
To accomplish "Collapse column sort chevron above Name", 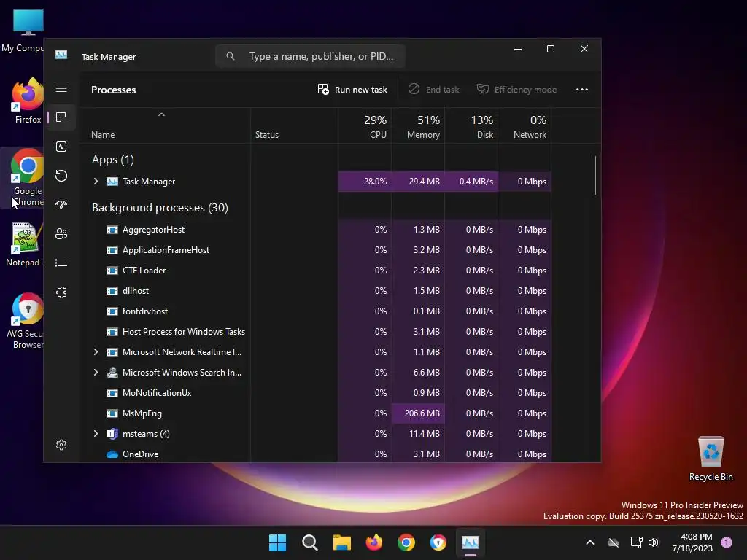I will [x=161, y=114].
